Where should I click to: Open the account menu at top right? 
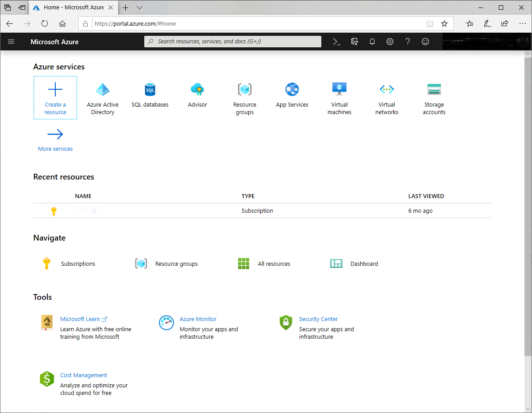point(486,42)
